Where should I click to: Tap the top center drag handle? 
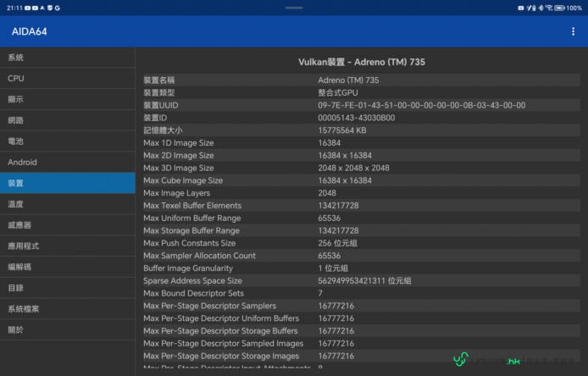[x=294, y=7]
